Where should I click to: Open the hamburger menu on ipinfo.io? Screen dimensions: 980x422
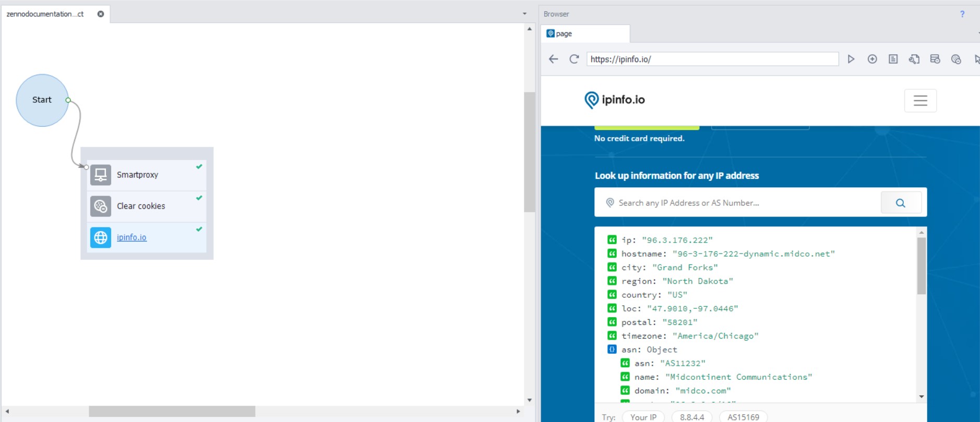click(x=921, y=101)
